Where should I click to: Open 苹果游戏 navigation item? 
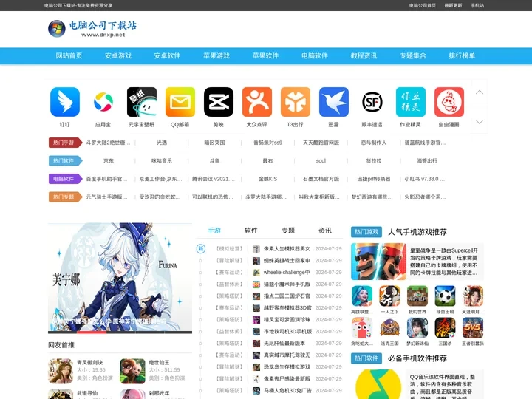(x=216, y=55)
